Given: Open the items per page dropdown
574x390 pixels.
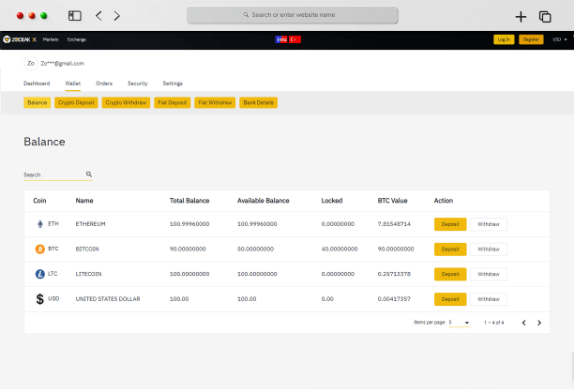Looking at the screenshot, I should point(459,323).
